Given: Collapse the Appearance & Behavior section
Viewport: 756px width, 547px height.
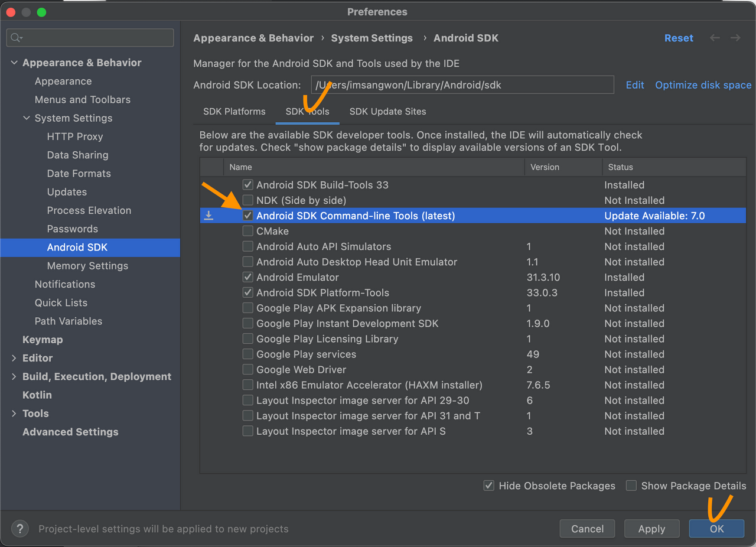Looking at the screenshot, I should coord(14,63).
